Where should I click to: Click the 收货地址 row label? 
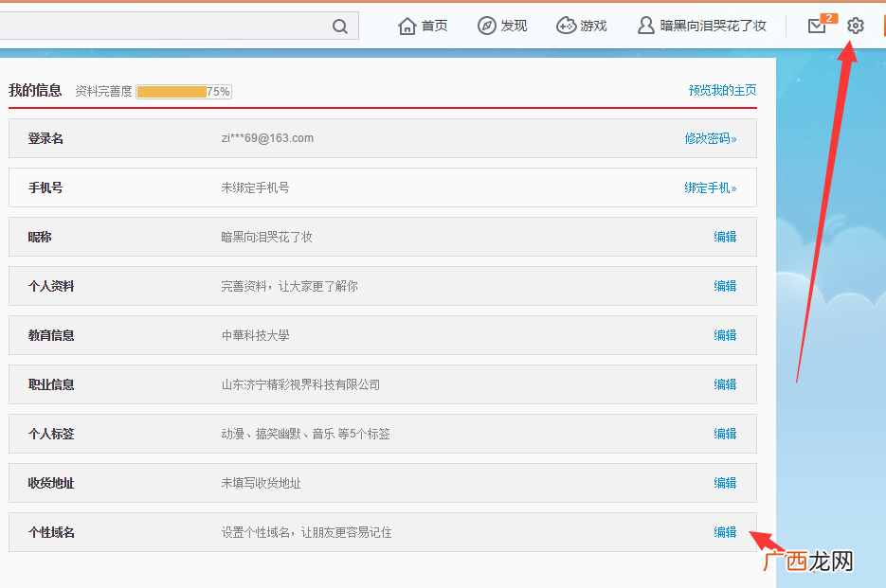pos(51,483)
